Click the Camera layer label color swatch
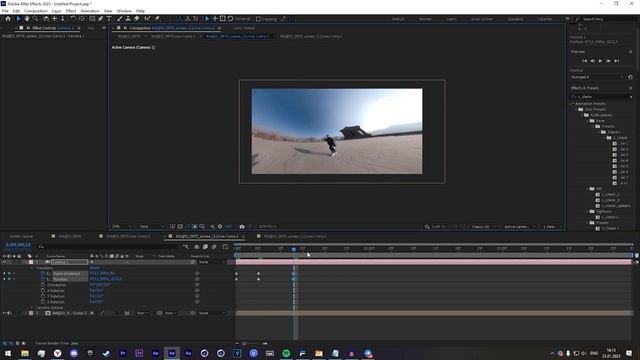The width and height of the screenshot is (640, 360). (31, 262)
